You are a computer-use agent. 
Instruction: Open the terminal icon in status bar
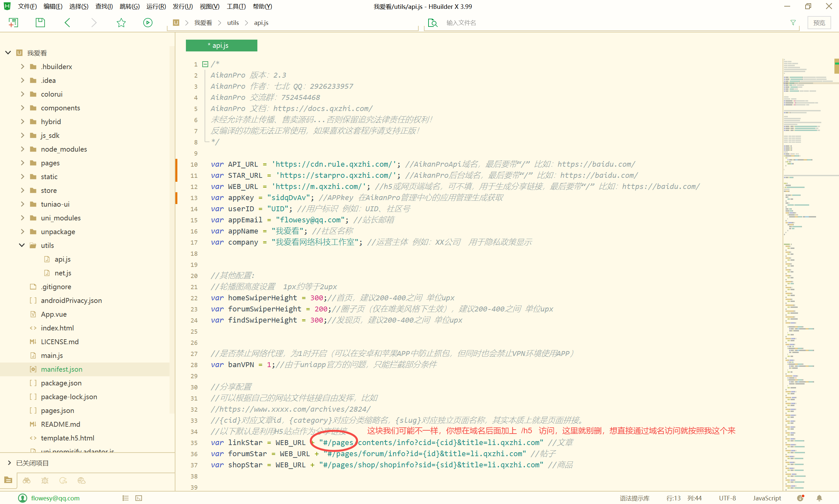[x=139, y=498]
